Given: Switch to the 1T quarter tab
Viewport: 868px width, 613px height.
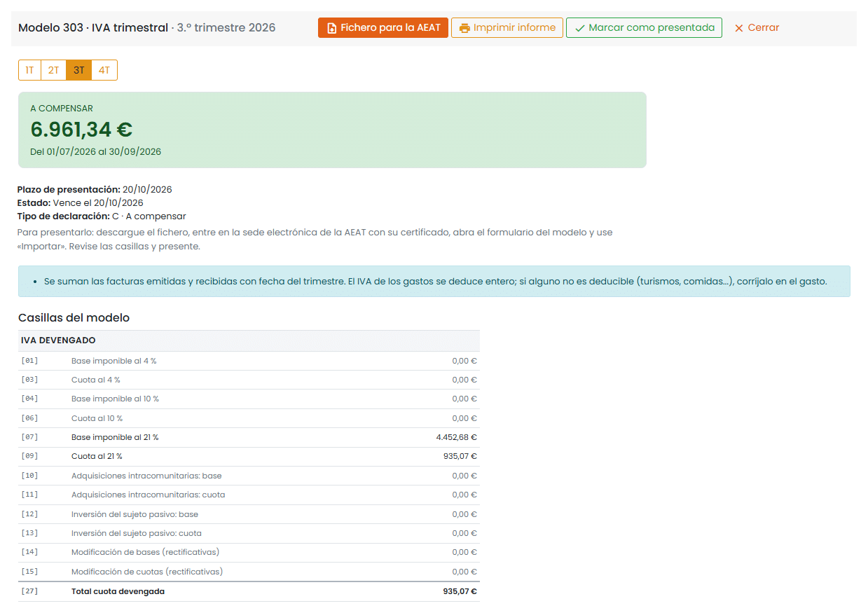Looking at the screenshot, I should (29, 70).
